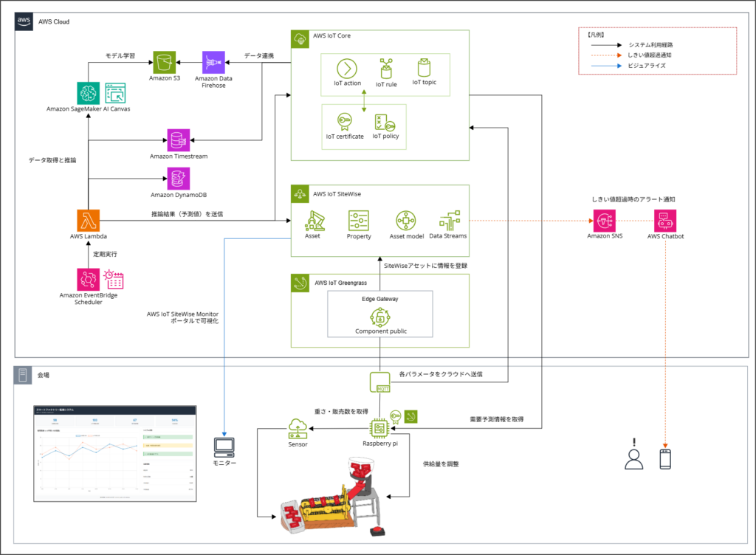Select the AWS Chatbot icon
Viewport: 756px width, 555px height.
[665, 221]
